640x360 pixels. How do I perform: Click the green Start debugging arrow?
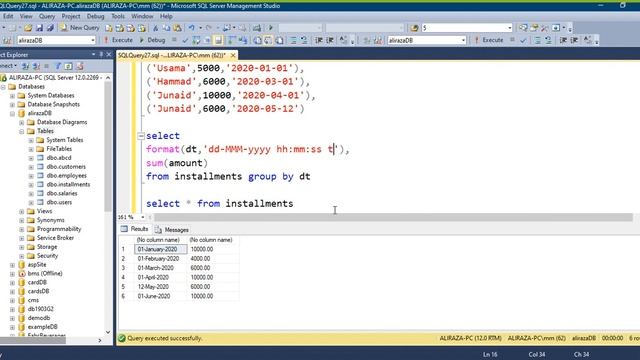(271, 28)
